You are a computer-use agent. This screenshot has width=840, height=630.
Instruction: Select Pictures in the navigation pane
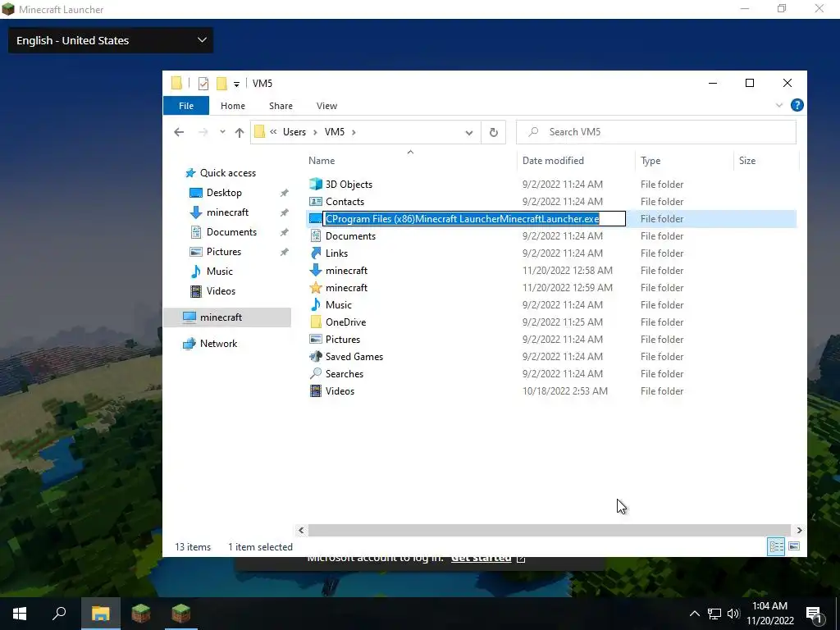tap(223, 252)
